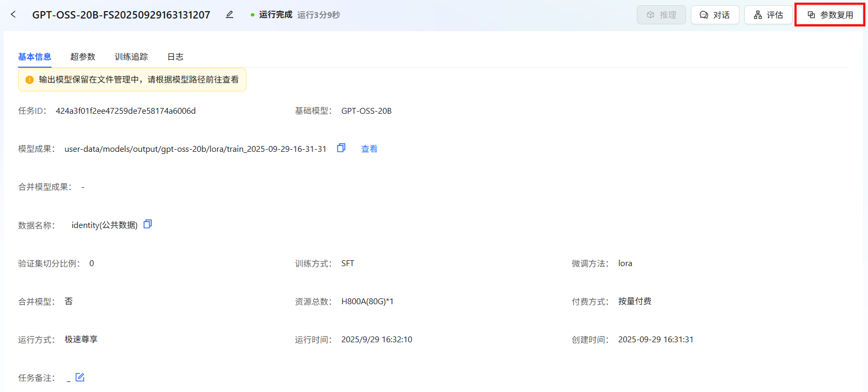Image resolution: width=868 pixels, height=392 pixels.
Task: Select task ID 424a3f01f2ee47259de7e58174a6006d
Action: (126, 111)
